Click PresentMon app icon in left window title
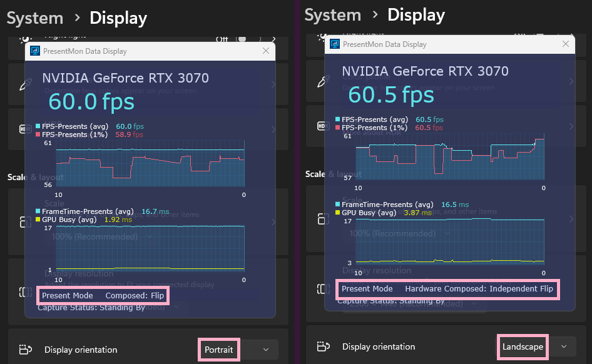Viewport: 592px width, 364px height. click(x=35, y=51)
